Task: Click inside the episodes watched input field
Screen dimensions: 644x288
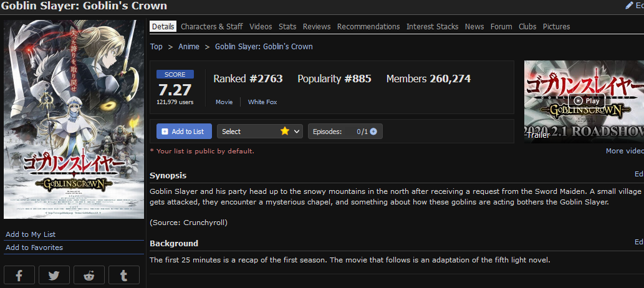Action: [352, 132]
